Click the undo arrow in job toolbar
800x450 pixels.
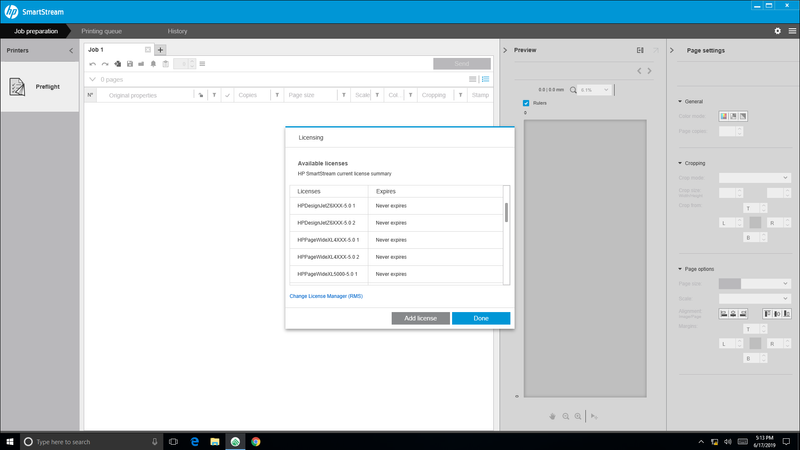click(x=92, y=64)
